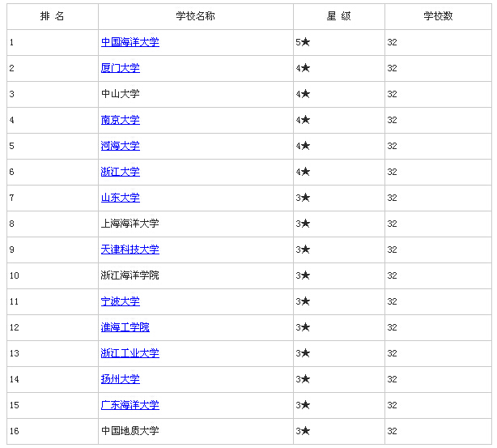The height and width of the screenshot is (448, 497).
Task: Open the 中国海洋大学 link
Action: pyautogui.click(x=130, y=42)
